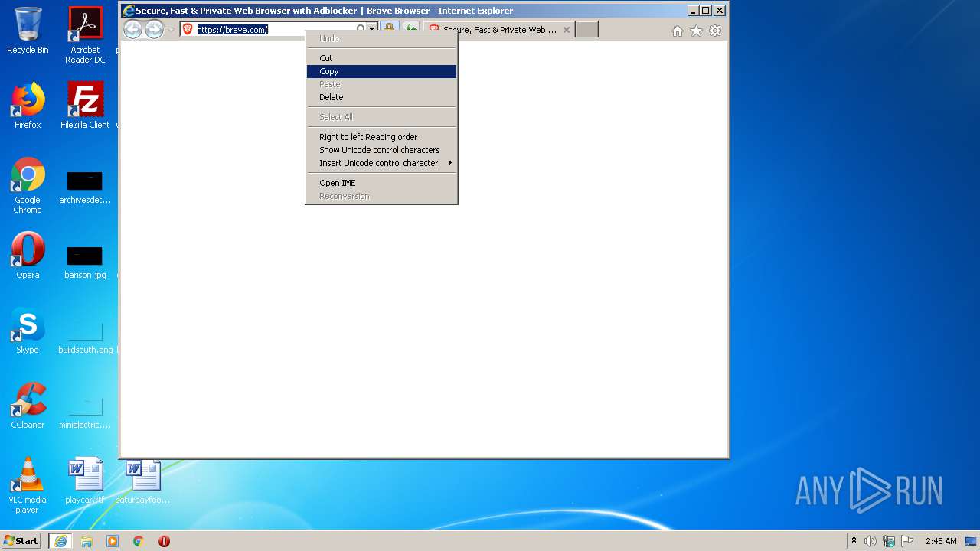
Task: Choose Delete from the context menu
Action: coord(381,97)
